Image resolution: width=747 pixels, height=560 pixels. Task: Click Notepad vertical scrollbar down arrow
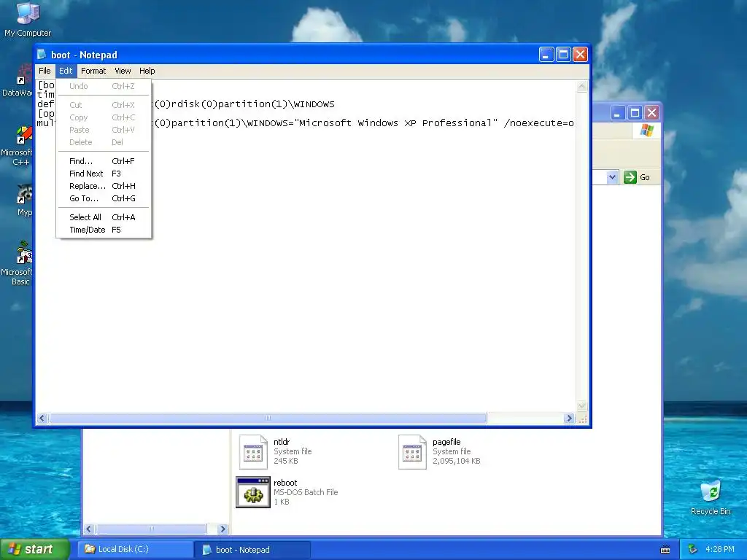coord(581,405)
